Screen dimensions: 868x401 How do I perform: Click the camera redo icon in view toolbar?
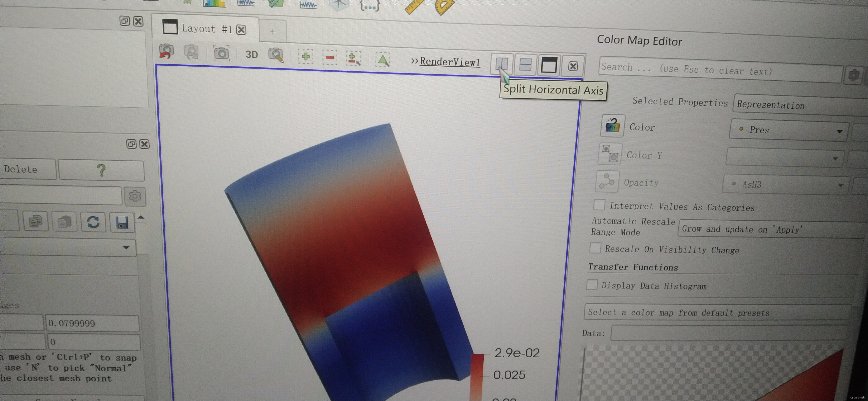(x=191, y=52)
